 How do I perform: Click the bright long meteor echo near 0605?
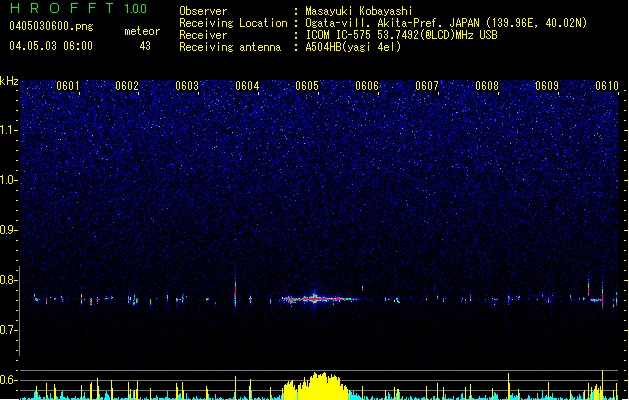pyautogui.click(x=320, y=299)
